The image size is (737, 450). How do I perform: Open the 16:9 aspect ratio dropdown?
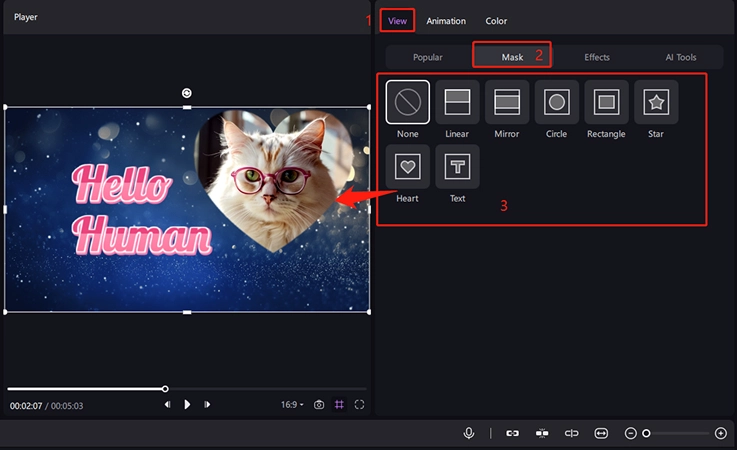(292, 404)
